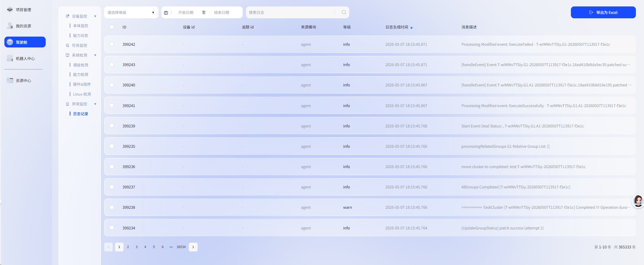Go to page 4
This screenshot has height=265, width=644.
pos(145,247)
